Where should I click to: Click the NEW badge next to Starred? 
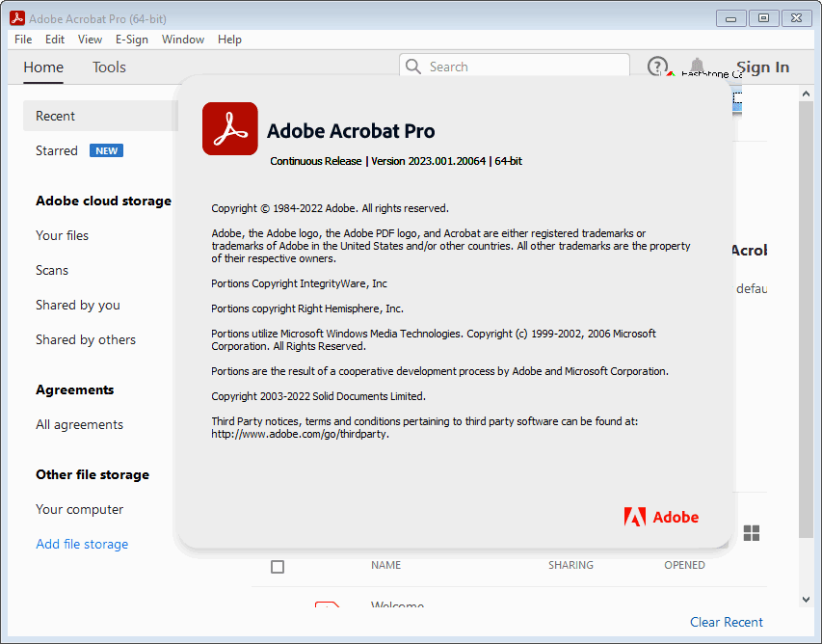[x=106, y=150]
